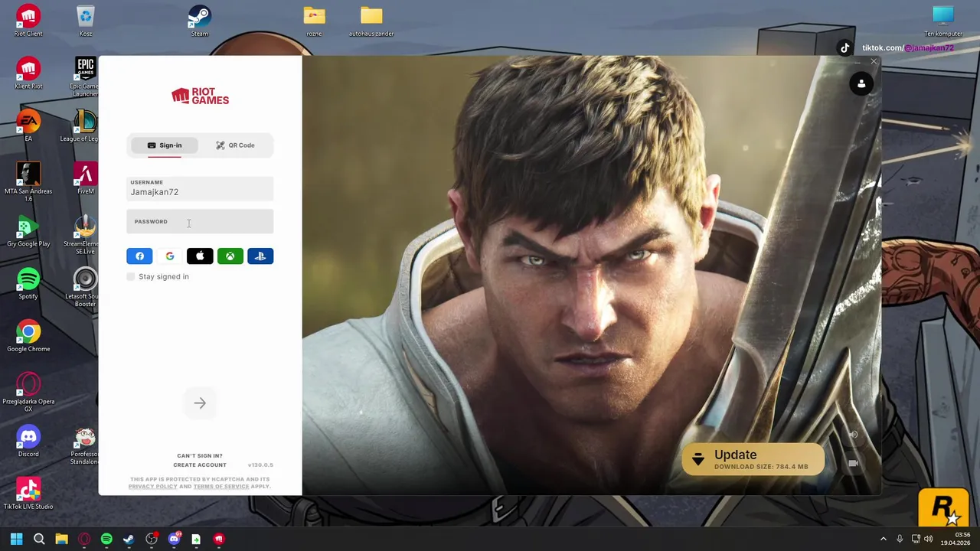Log in with Facebook icon
Image resolution: width=980 pixels, height=551 pixels.
tap(139, 256)
